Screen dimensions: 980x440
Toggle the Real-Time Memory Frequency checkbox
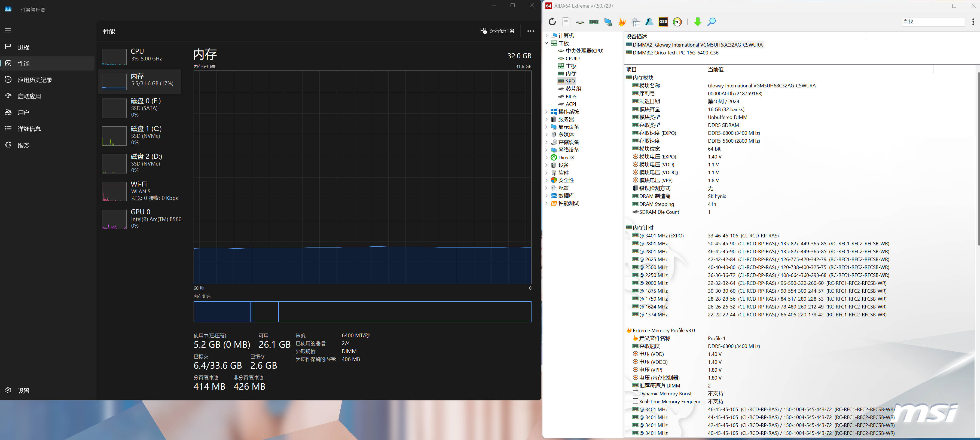pos(635,401)
